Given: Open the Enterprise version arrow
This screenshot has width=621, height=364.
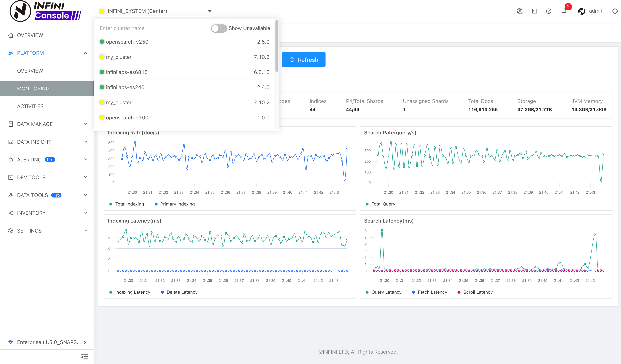Looking at the screenshot, I should [x=85, y=342].
